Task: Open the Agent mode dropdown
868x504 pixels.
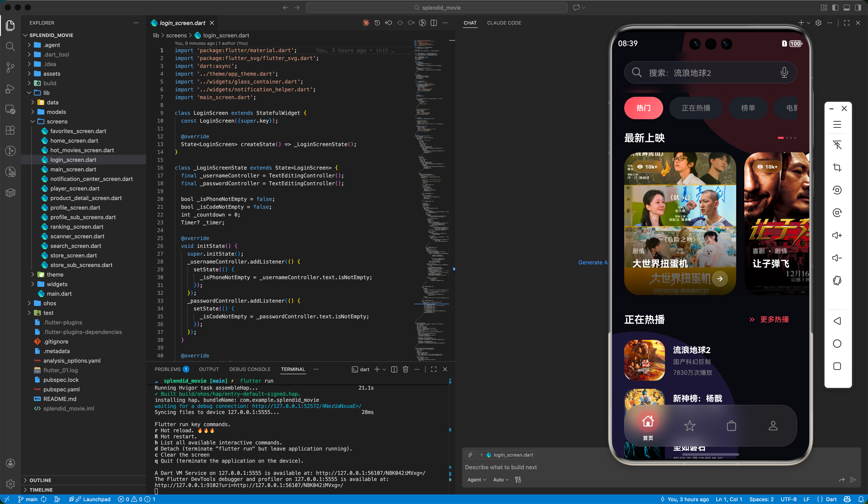Action: 477,480
